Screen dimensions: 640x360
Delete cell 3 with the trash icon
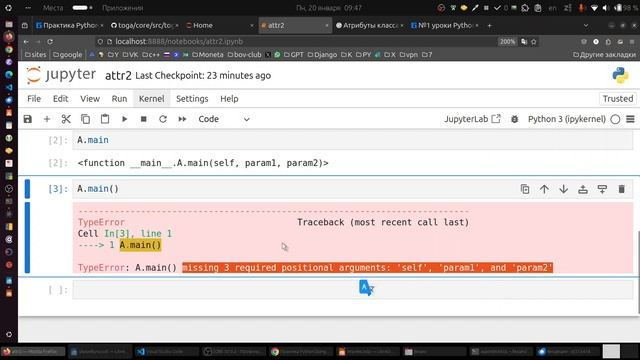622,189
